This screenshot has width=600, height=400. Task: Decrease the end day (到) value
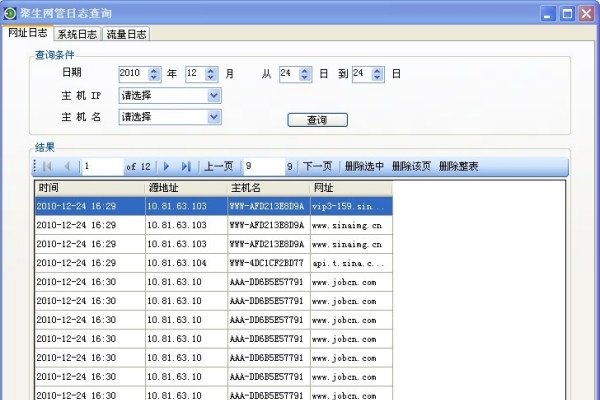point(377,77)
